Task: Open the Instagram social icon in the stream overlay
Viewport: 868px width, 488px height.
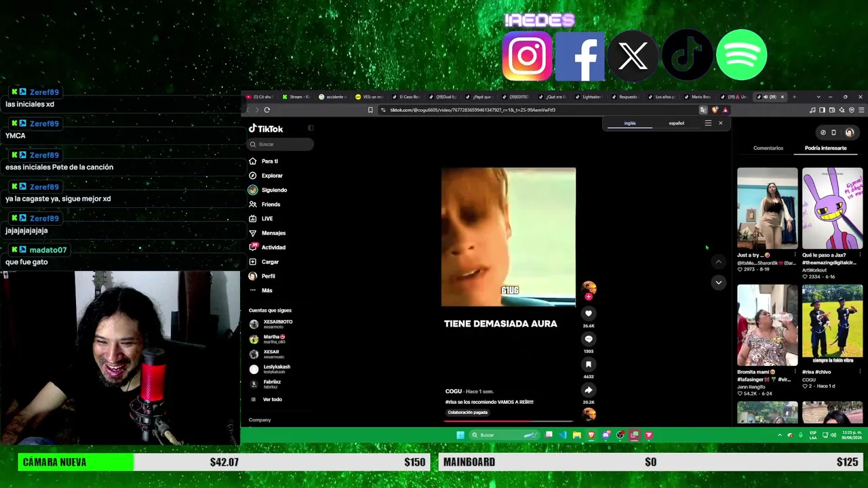Action: tap(528, 56)
